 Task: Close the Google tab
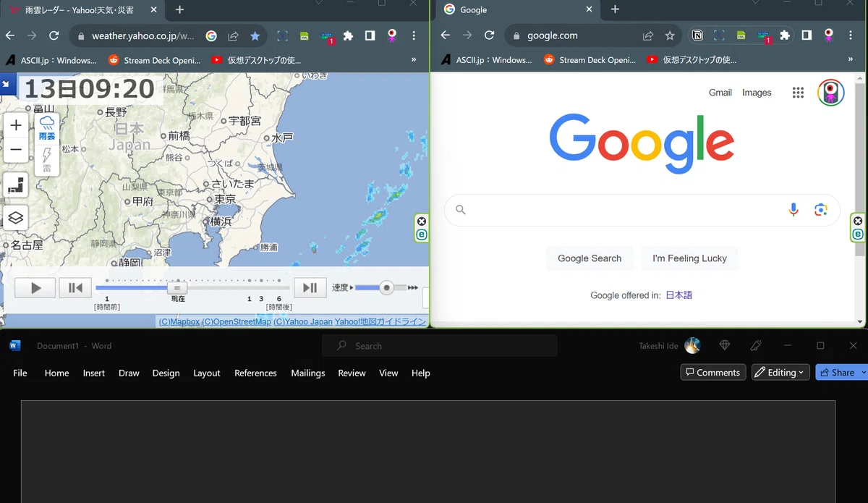589,9
